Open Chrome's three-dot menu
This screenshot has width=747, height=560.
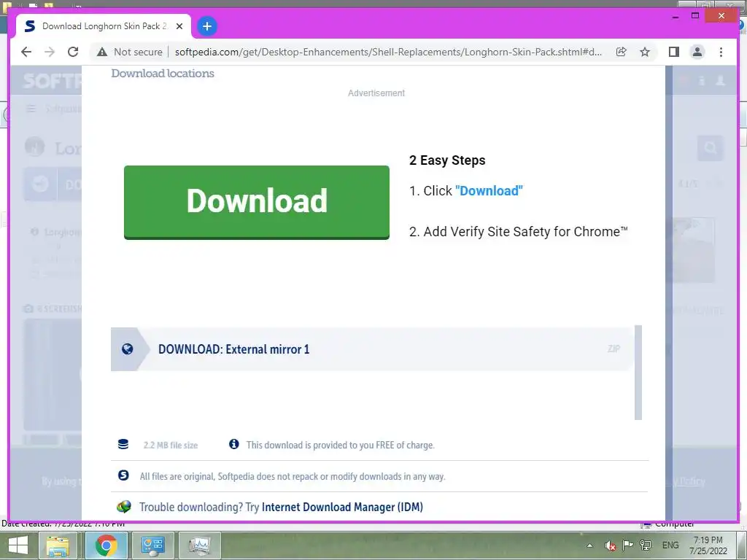[721, 52]
